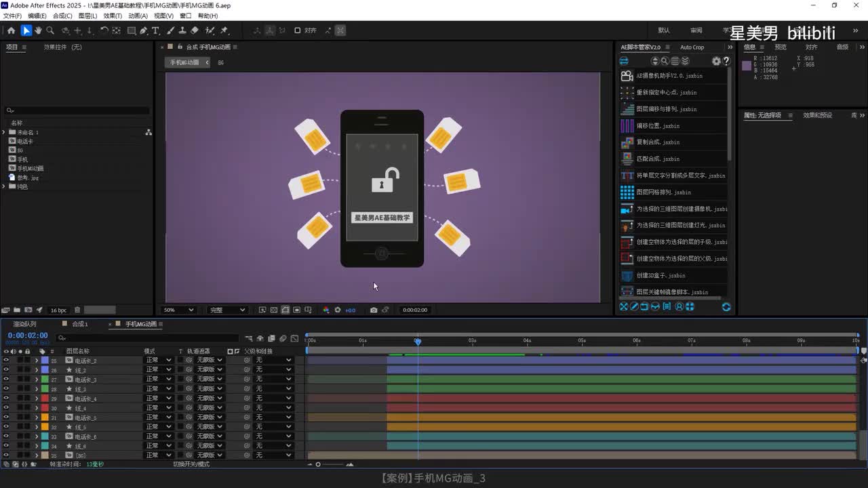Screen dimensions: 868x488
Task: Open track matte dropdown for 线_6
Action: click(210, 446)
